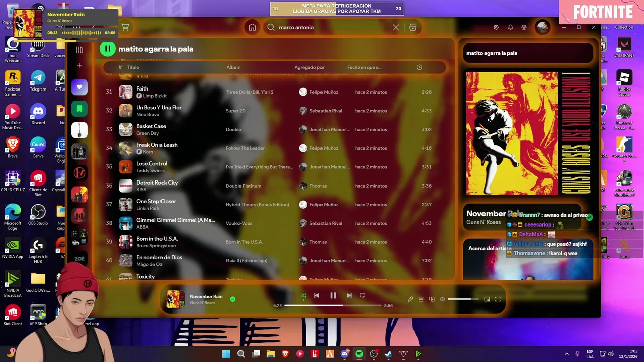The height and width of the screenshot is (362, 644).
Task: Select Born in the U.S.A. track
Action: point(157,239)
